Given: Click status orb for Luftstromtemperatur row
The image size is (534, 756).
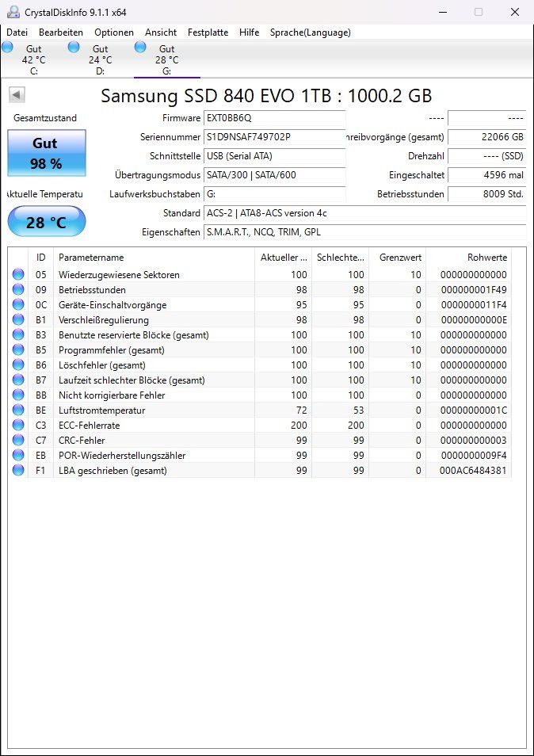Looking at the screenshot, I should point(18,410).
